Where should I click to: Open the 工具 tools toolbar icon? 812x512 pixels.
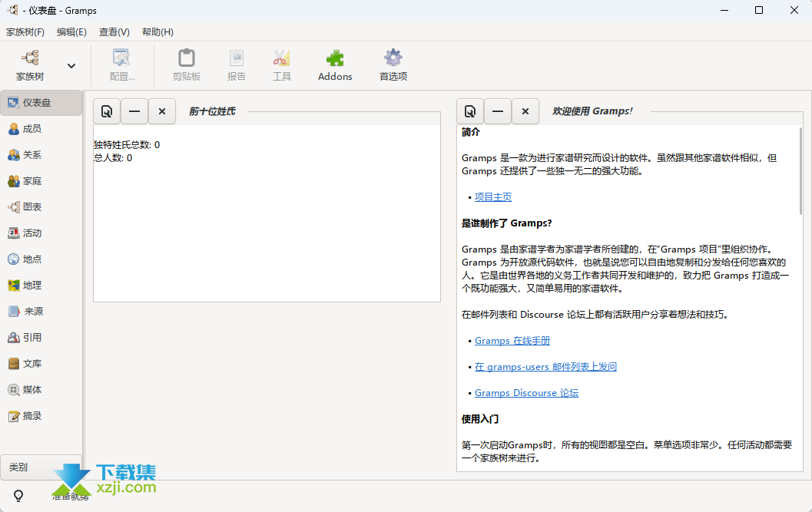282,65
